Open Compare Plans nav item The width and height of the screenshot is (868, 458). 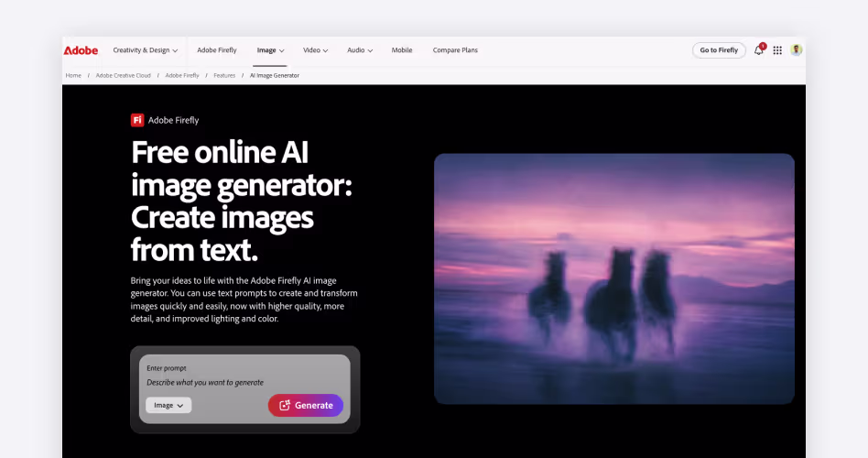(455, 49)
